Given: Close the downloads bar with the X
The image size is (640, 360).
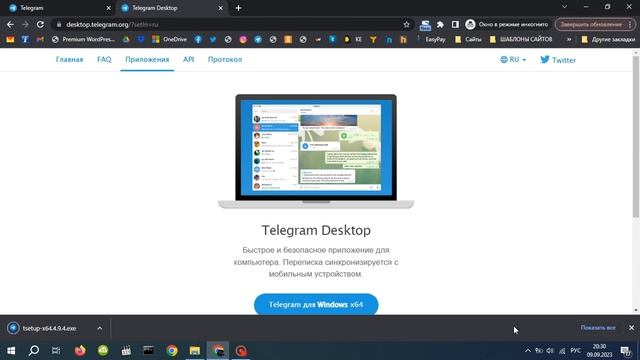Looking at the screenshot, I should pyautogui.click(x=631, y=328).
